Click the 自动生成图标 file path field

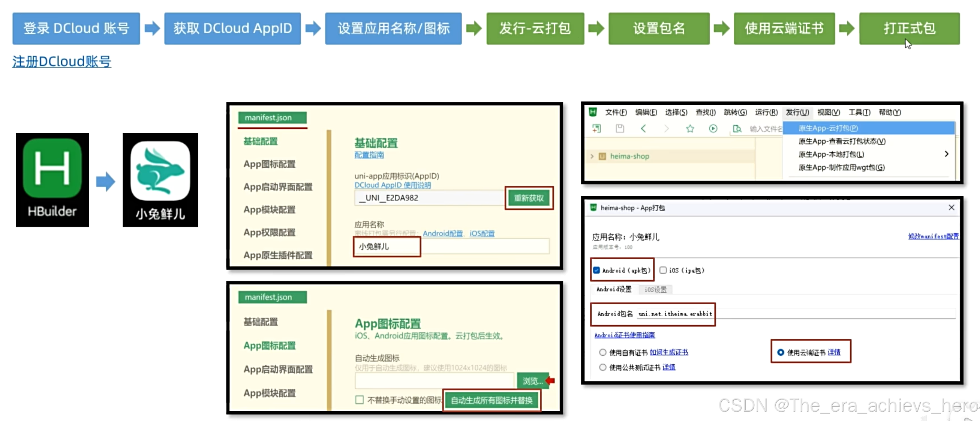[x=435, y=380]
